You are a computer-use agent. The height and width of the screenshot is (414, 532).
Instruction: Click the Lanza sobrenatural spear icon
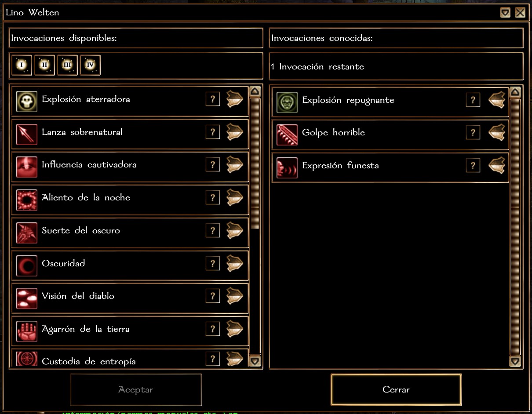click(27, 134)
